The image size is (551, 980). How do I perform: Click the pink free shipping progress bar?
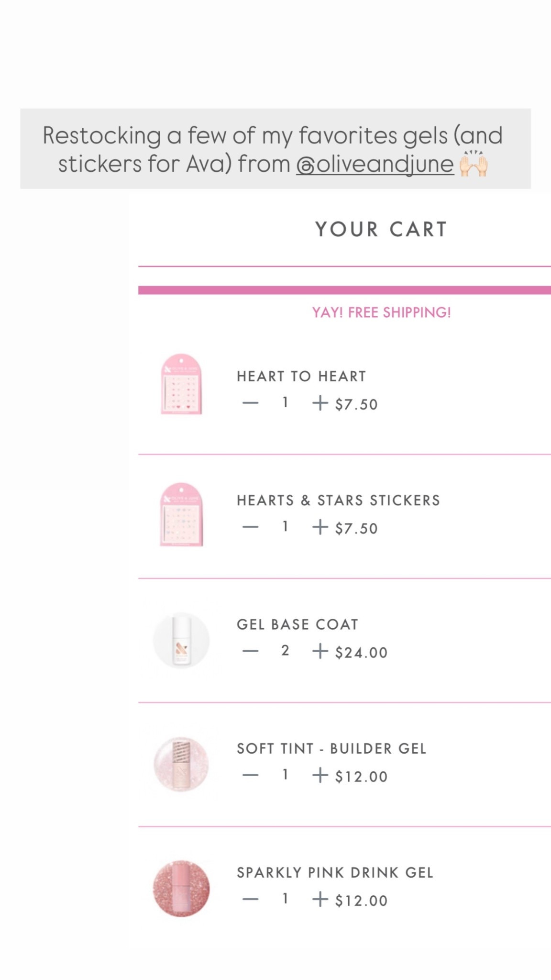pyautogui.click(x=344, y=288)
